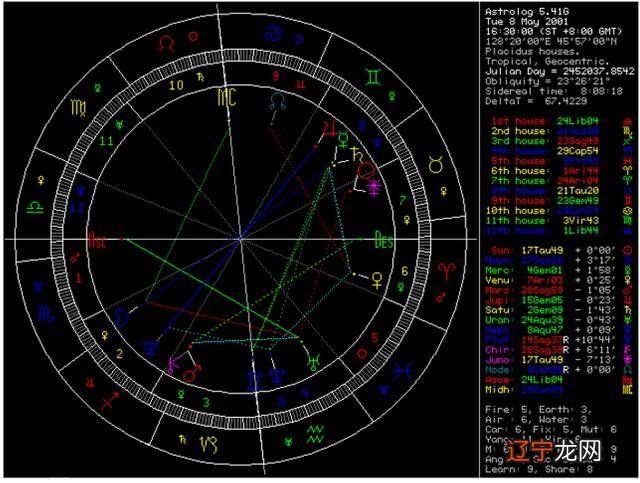The width and height of the screenshot is (640, 483).
Task: Click the 'Sidereal time: 8:08:18' line
Action: click(554, 91)
